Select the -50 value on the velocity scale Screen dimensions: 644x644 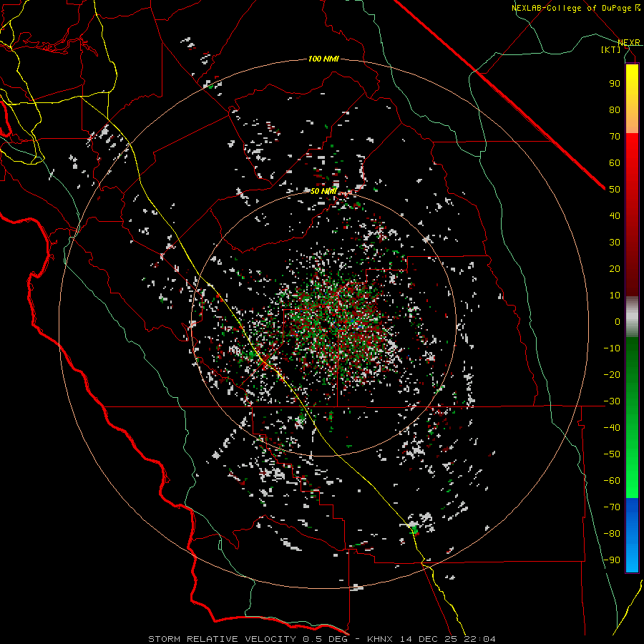[x=612, y=454]
